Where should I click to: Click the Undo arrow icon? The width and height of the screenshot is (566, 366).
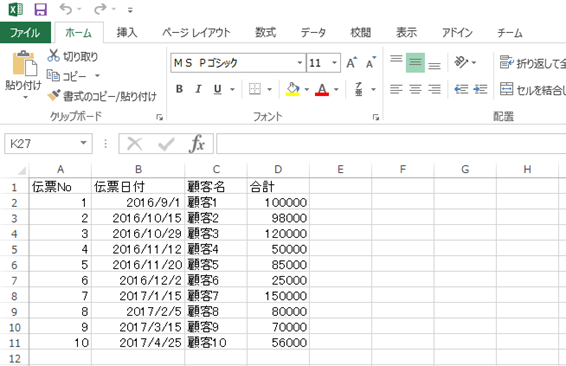66,9
